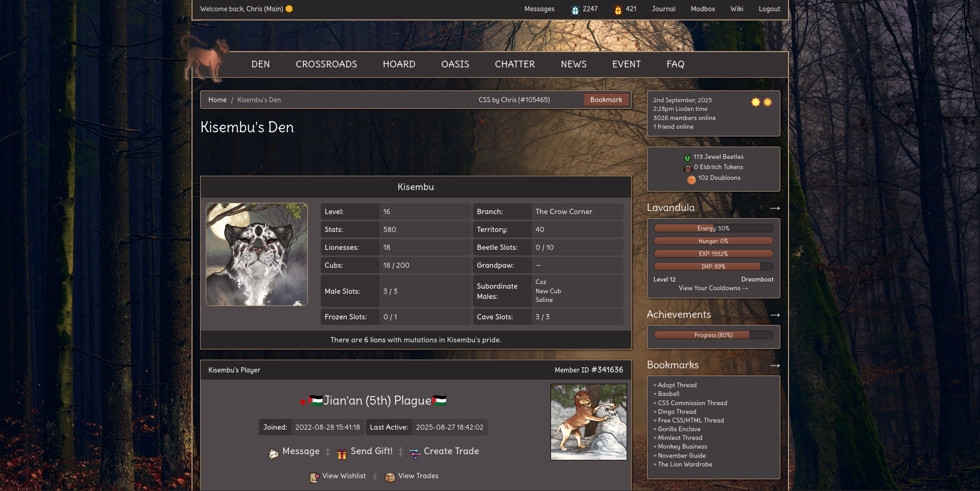The width and height of the screenshot is (980, 491).
Task: Expand the Achievements panel via its arrow
Action: 775,315
